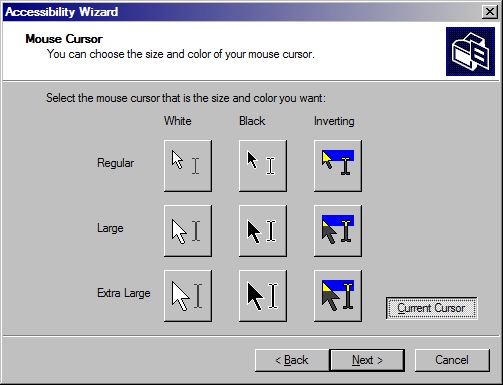503x385 pixels.
Task: Click the Current Cursor button
Action: point(432,308)
